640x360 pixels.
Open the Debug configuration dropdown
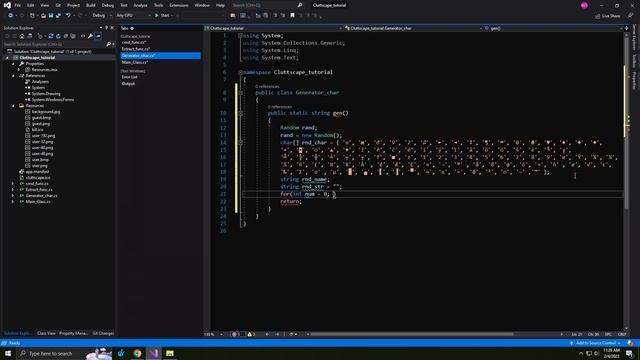pos(102,16)
